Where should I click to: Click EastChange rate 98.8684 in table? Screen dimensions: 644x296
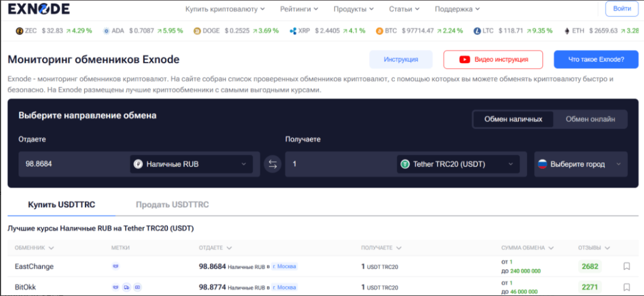[x=212, y=266]
